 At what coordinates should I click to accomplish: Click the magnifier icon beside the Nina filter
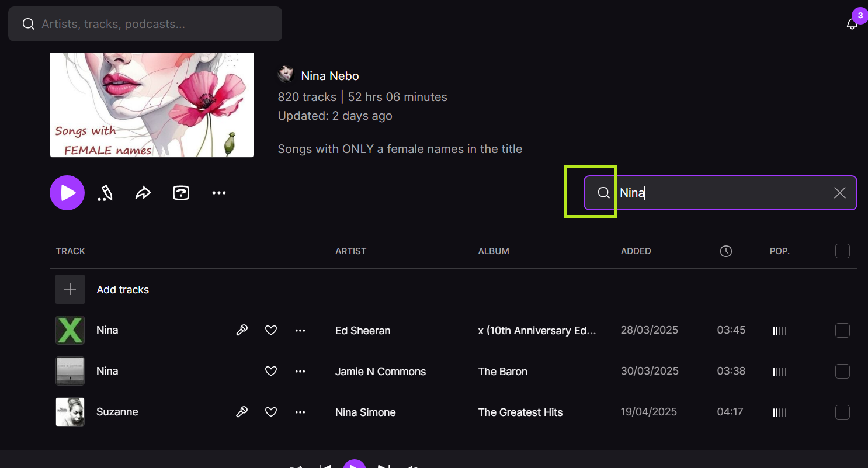point(604,193)
